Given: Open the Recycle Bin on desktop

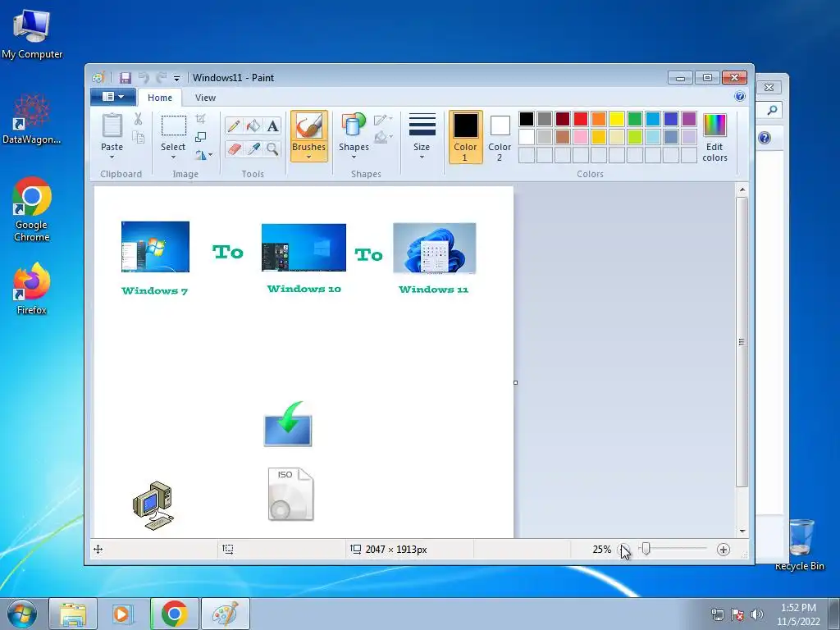Looking at the screenshot, I should tap(800, 544).
